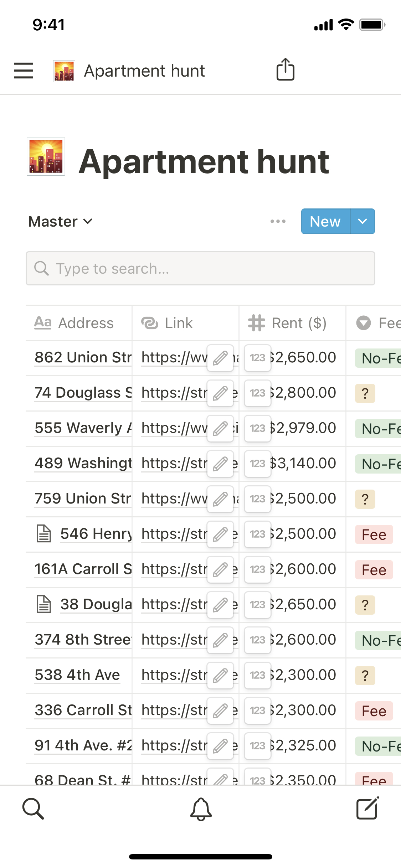Screen dimensions: 401x868
Task: Open the three-dots view options
Action: [x=278, y=221]
